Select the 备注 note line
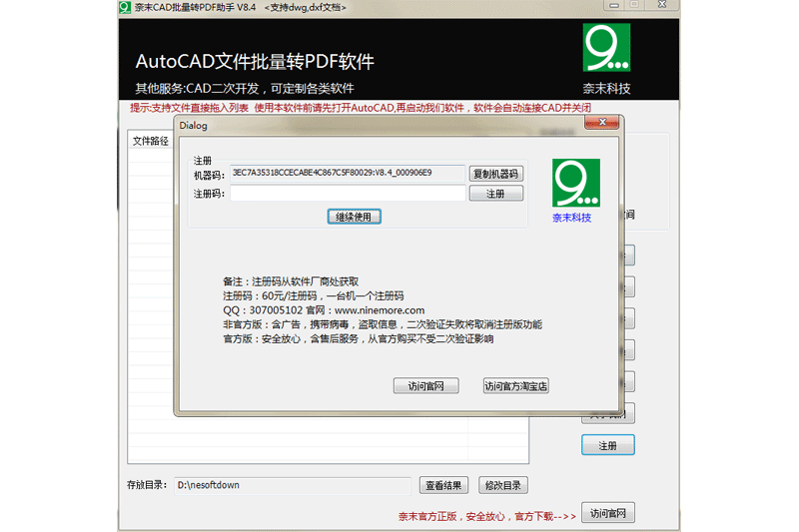Screen dimensions: 799x532 [x=291, y=281]
